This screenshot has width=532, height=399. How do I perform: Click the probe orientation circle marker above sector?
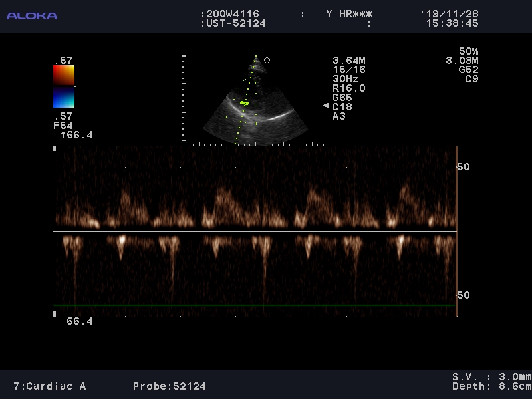click(x=267, y=60)
